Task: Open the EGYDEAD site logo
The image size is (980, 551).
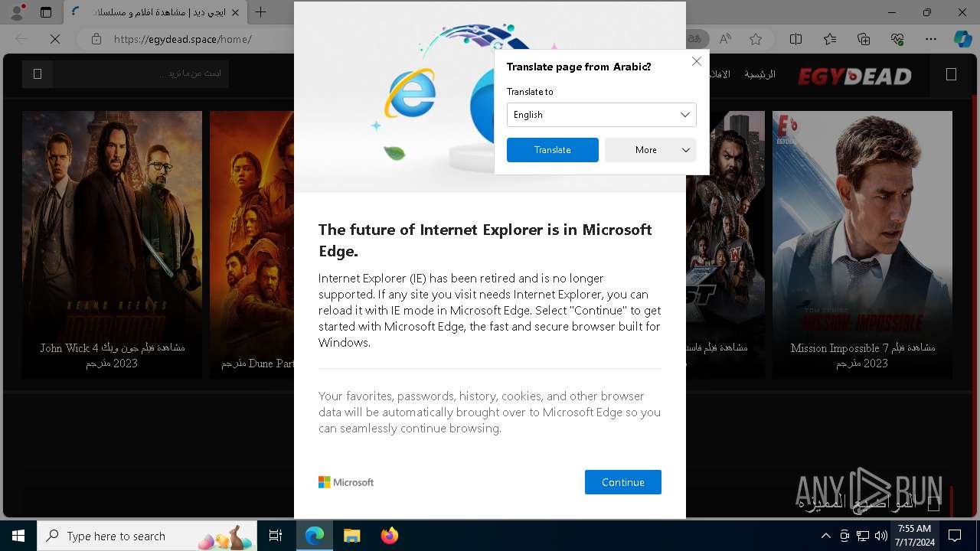Action: pos(854,76)
